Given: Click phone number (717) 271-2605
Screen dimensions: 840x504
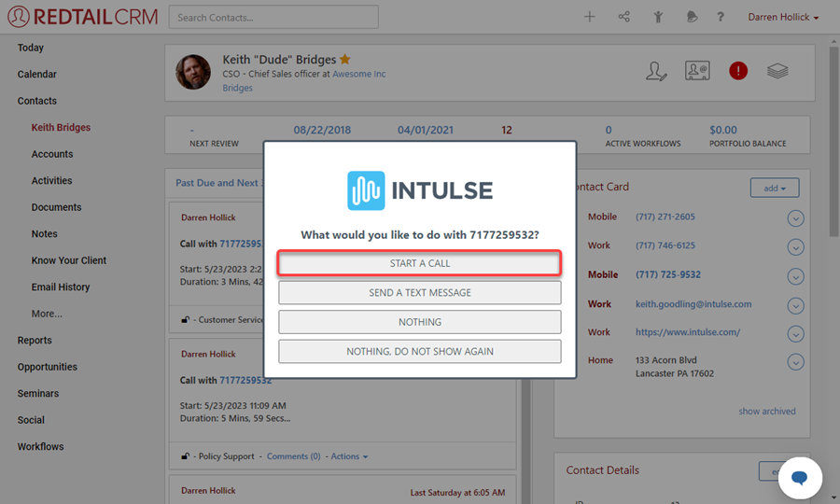Looking at the screenshot, I should tap(665, 217).
